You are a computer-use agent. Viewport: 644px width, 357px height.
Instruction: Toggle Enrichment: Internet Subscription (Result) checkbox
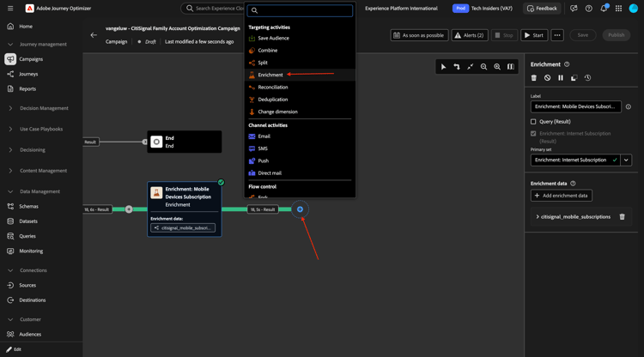pos(533,133)
